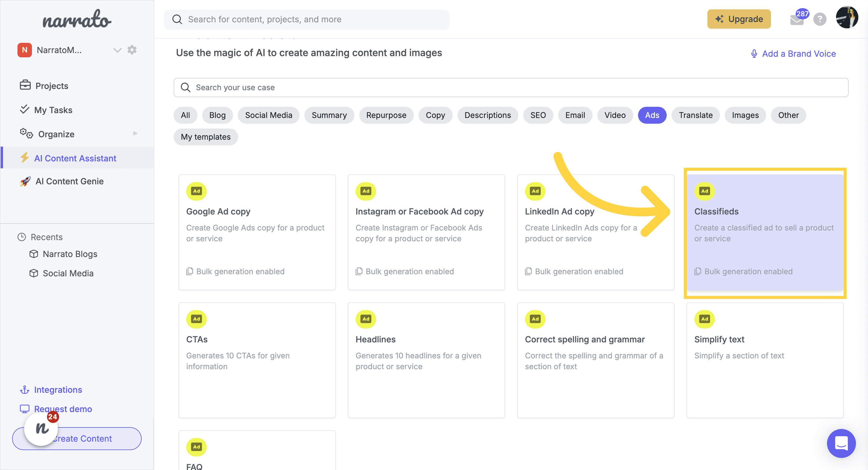Open the Classifieds template
The width and height of the screenshot is (868, 470).
pos(765,232)
